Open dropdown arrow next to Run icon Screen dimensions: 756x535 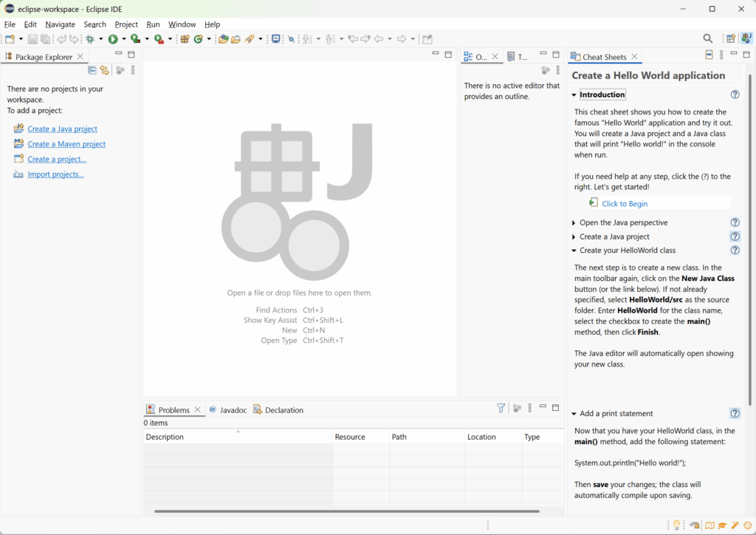[x=124, y=39]
